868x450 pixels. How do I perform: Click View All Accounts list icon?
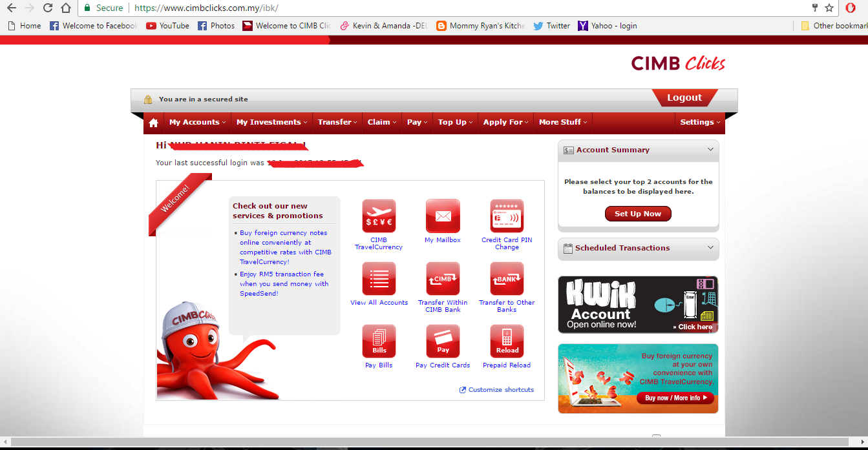click(379, 279)
